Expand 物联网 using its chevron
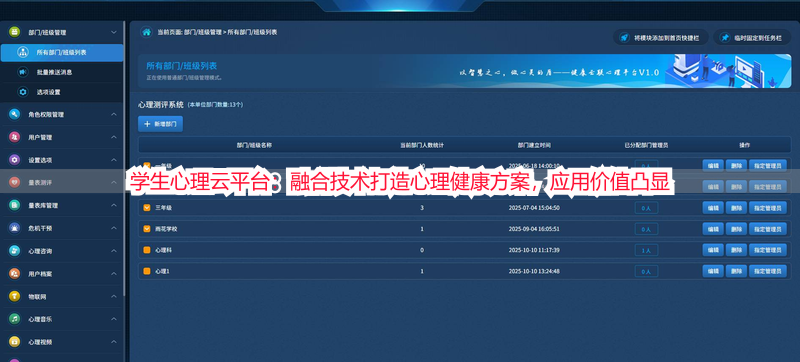The height and width of the screenshot is (362, 800). click(114, 296)
